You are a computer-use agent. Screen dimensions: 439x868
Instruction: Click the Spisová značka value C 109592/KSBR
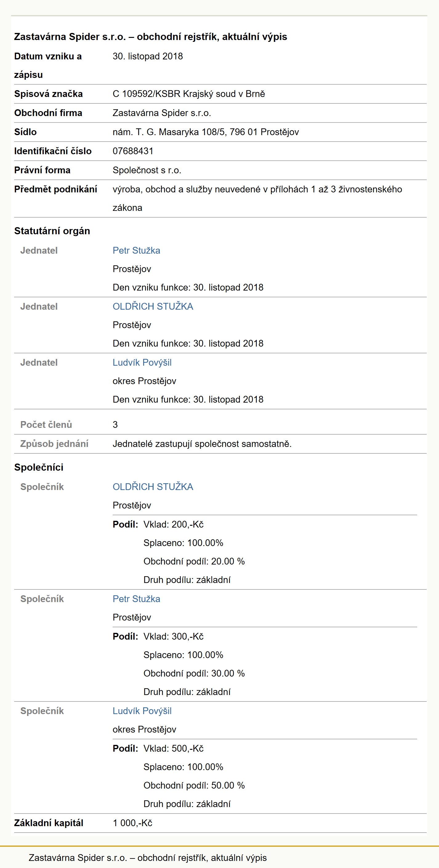coord(189,94)
